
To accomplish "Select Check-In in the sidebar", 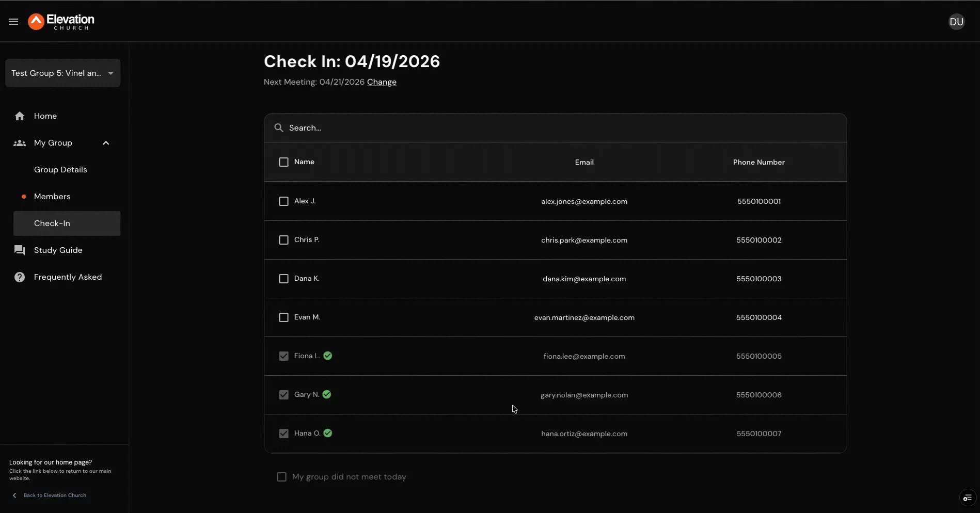I will [x=67, y=223].
